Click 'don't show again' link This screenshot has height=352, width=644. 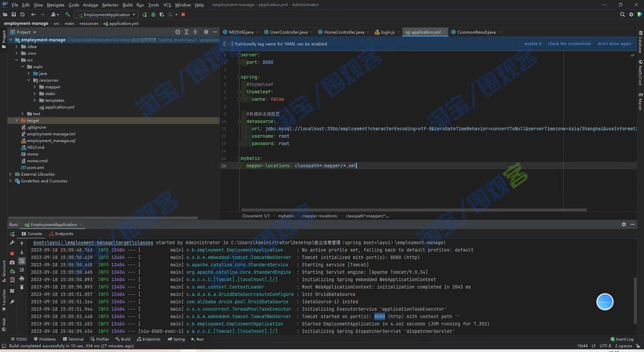click(614, 44)
